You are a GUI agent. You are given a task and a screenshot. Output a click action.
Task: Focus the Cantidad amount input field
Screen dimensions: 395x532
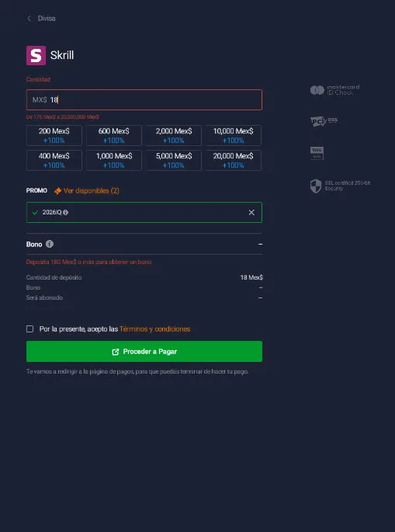[144, 99]
